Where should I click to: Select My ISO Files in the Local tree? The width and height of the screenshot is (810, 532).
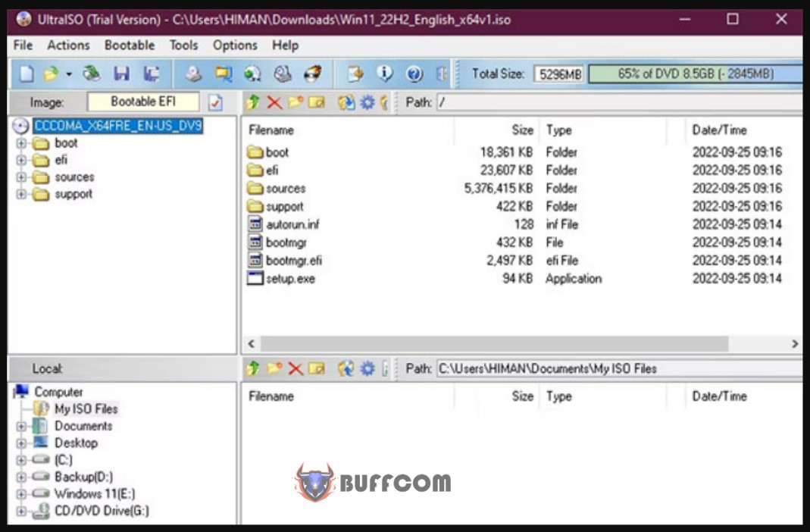86,409
